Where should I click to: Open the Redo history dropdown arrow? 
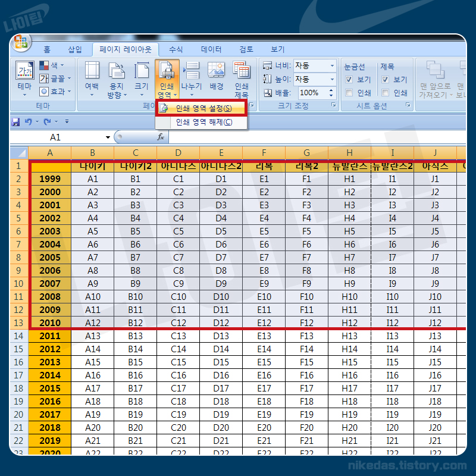(56, 122)
